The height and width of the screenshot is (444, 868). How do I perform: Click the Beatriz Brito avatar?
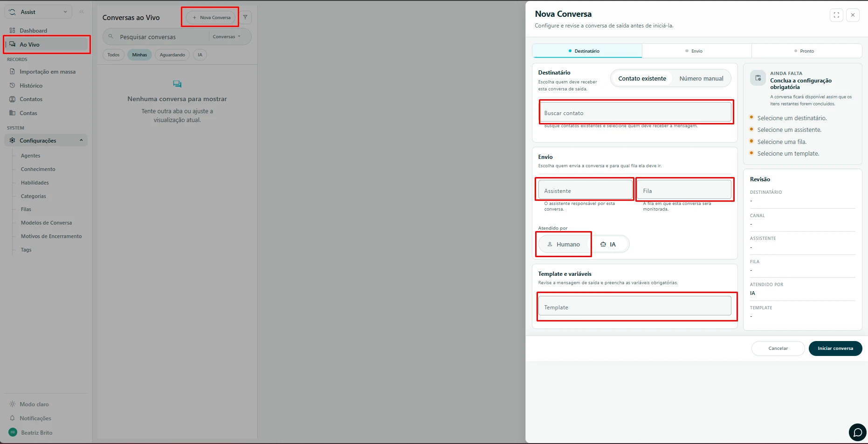tap(13, 432)
